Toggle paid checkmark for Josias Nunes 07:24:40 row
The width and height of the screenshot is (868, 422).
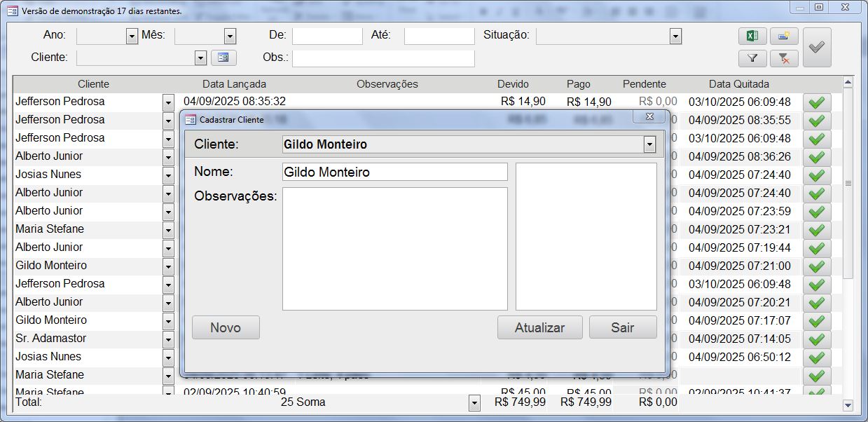(816, 175)
